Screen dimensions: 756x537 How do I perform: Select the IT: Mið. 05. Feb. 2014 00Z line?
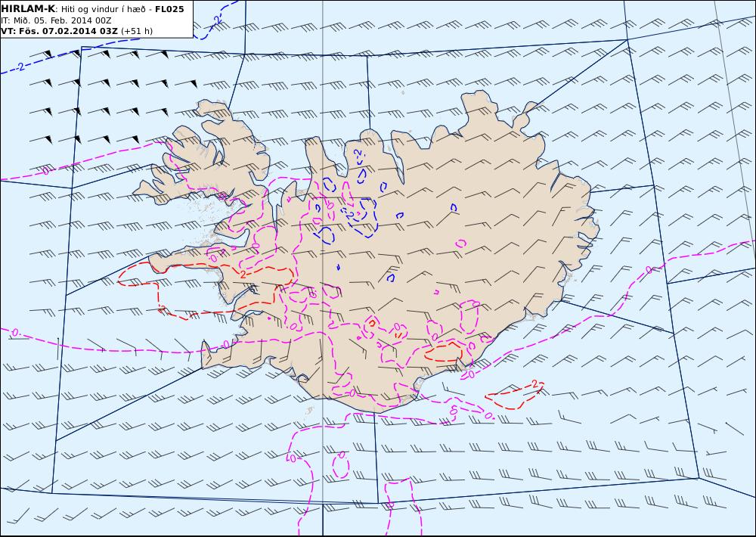click(x=57, y=20)
